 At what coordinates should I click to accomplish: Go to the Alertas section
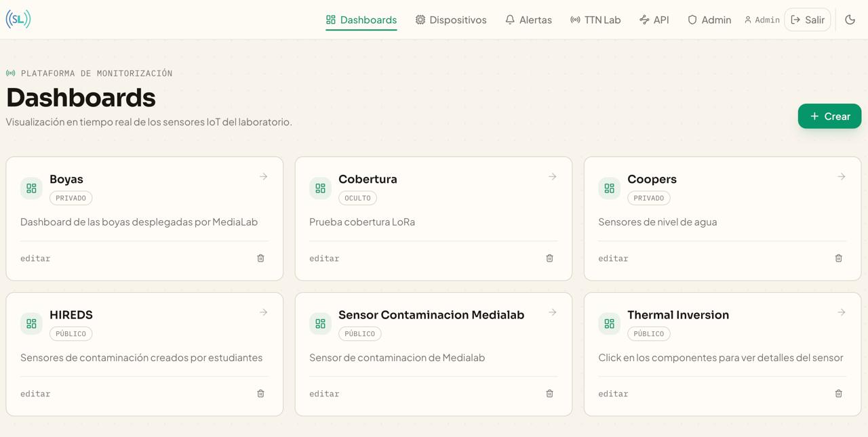tap(528, 20)
